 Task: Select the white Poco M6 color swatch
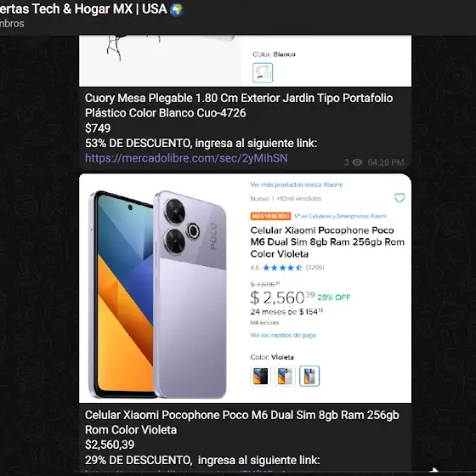[285, 376]
